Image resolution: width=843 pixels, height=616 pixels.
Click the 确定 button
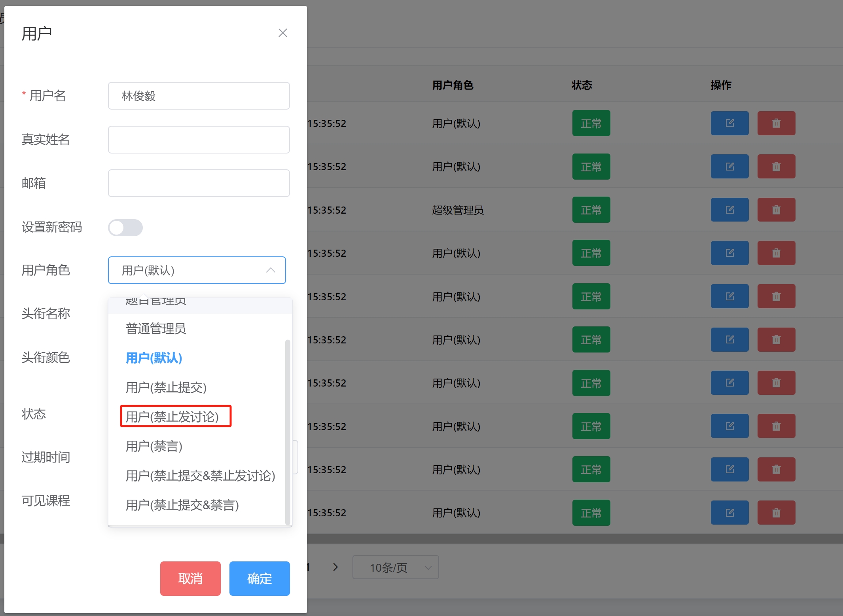(x=260, y=578)
